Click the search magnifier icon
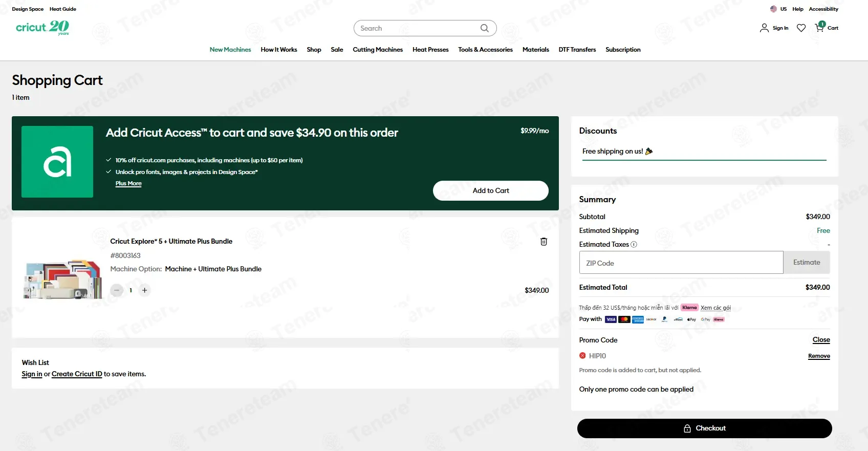This screenshot has height=451, width=868. click(484, 28)
